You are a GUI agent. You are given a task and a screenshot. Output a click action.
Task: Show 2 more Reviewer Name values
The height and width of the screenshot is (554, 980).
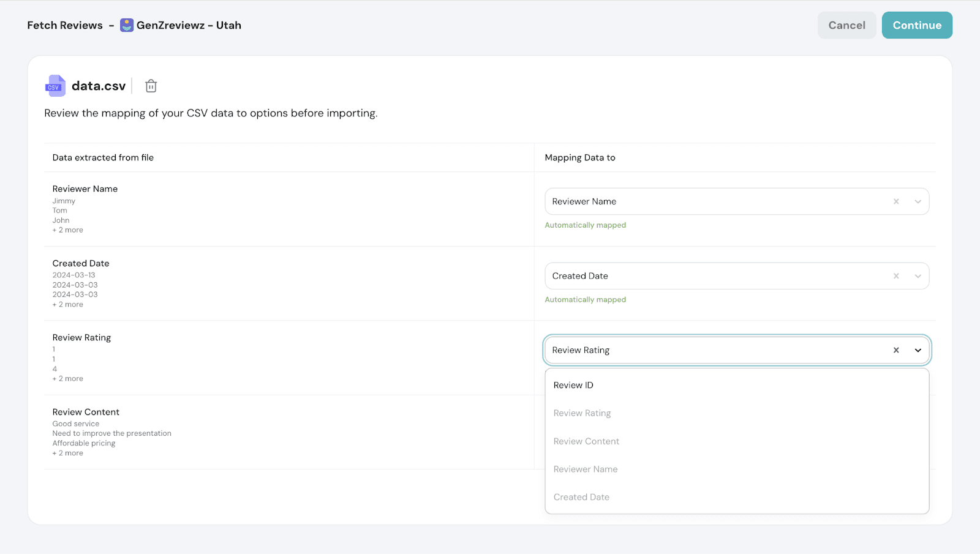[68, 230]
